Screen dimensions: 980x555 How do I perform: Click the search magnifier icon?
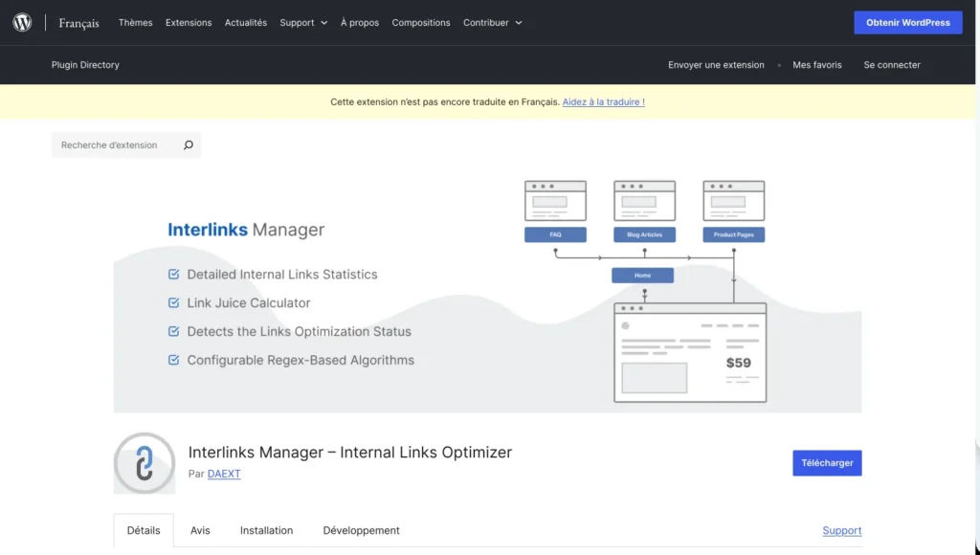(189, 145)
